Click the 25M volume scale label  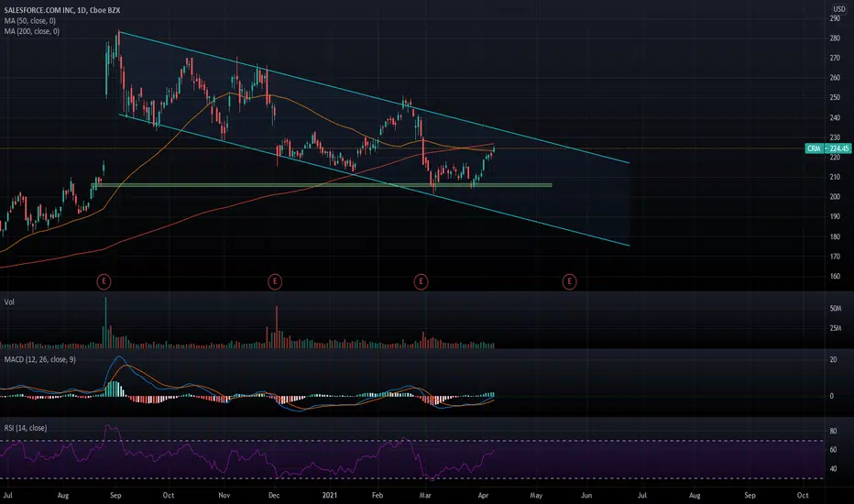(836, 328)
